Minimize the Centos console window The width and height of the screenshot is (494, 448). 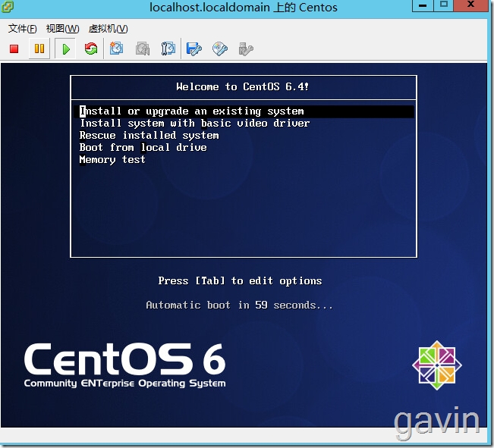[x=423, y=5]
